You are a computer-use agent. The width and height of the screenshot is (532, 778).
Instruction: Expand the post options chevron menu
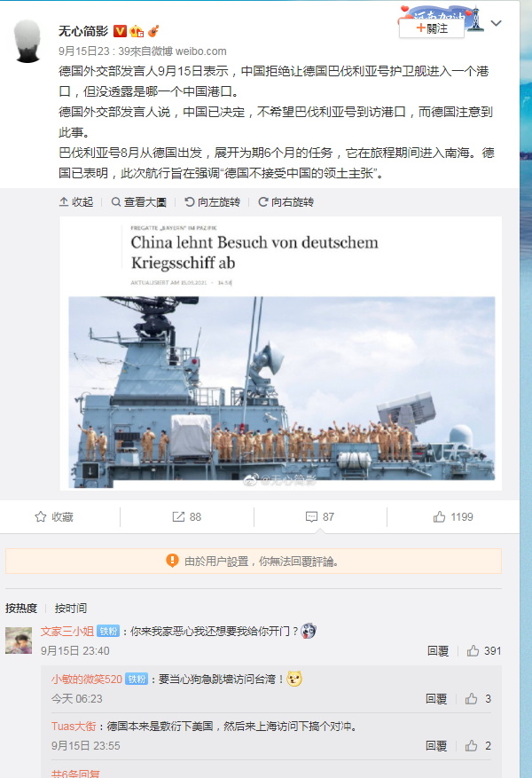point(496,23)
